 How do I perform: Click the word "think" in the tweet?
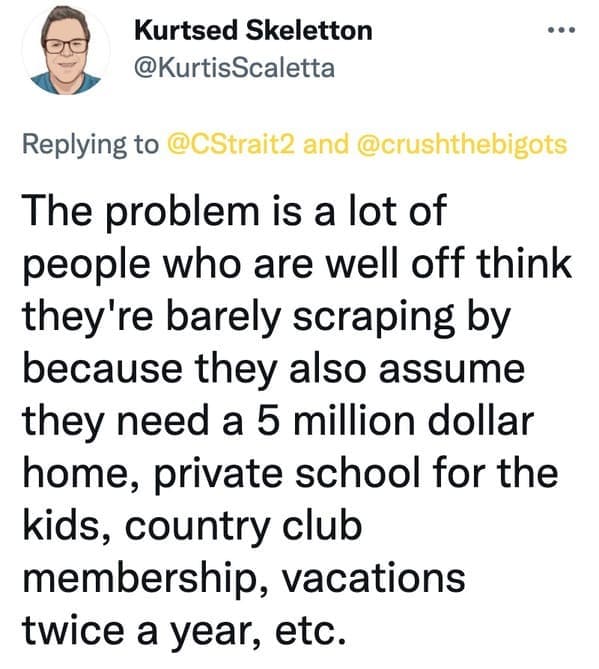pos(523,262)
